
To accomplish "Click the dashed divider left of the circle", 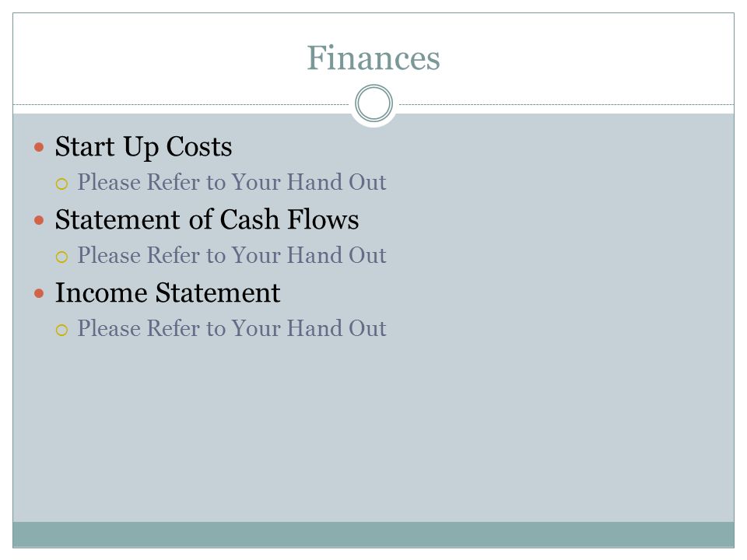I will pyautogui.click(x=181, y=104).
